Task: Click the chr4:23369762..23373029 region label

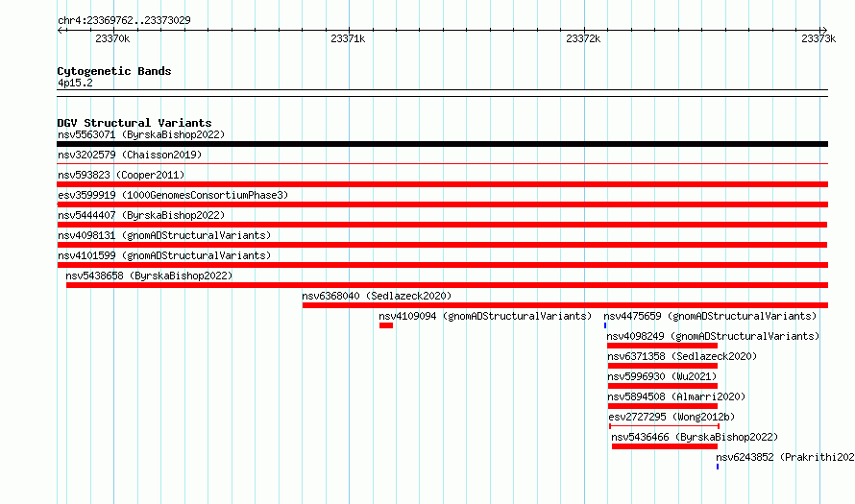Action: click(x=124, y=20)
